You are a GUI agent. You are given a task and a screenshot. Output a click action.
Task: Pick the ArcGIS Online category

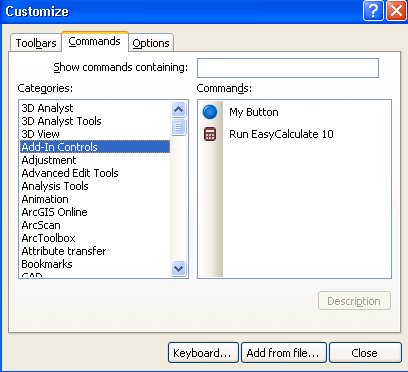tap(95, 212)
